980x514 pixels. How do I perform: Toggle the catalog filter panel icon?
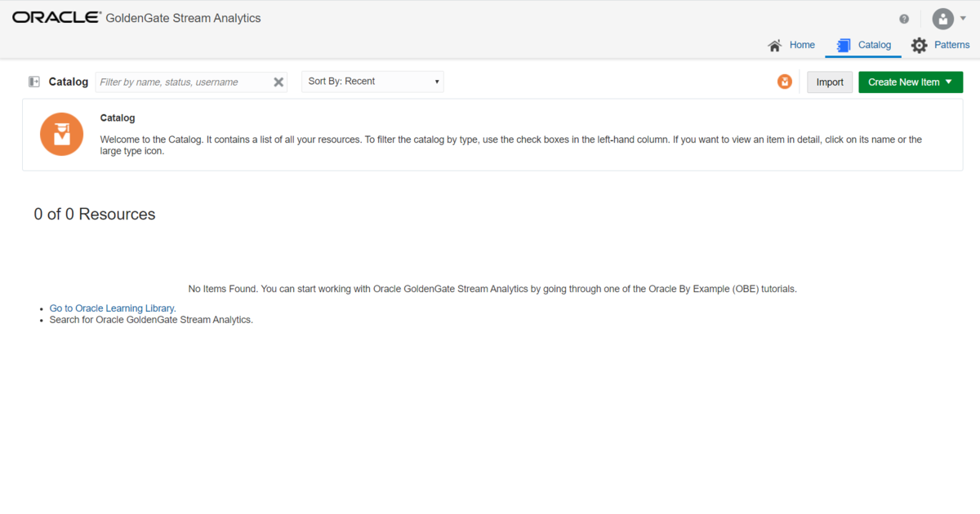pyautogui.click(x=34, y=82)
